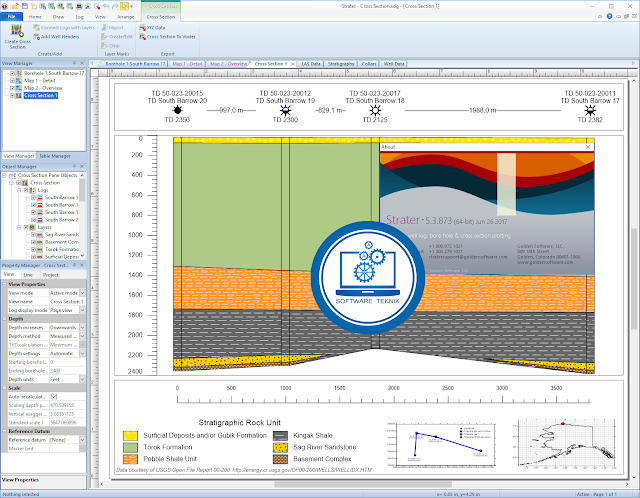640x498 pixels.
Task: Click the Print icon in quick access toolbar
Action: (79, 6)
